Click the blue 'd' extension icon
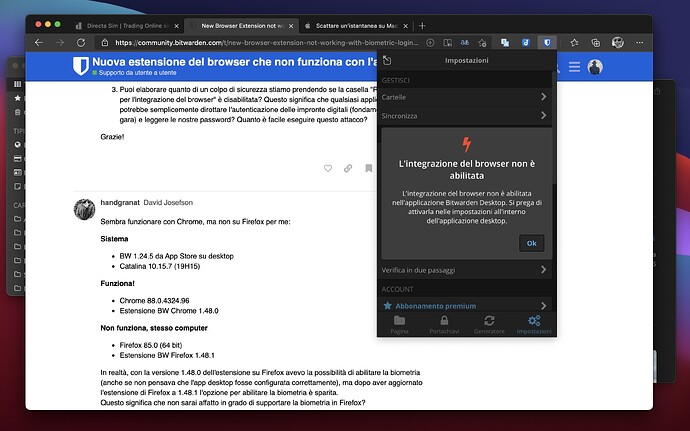690x431 pixels. click(x=525, y=43)
